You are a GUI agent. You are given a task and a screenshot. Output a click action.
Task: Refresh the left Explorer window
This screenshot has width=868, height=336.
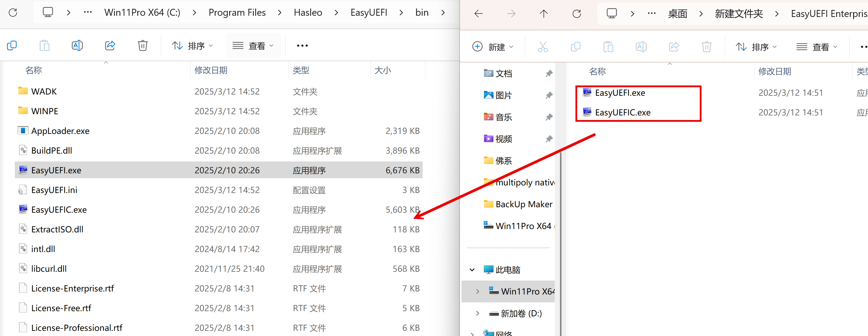coord(13,13)
